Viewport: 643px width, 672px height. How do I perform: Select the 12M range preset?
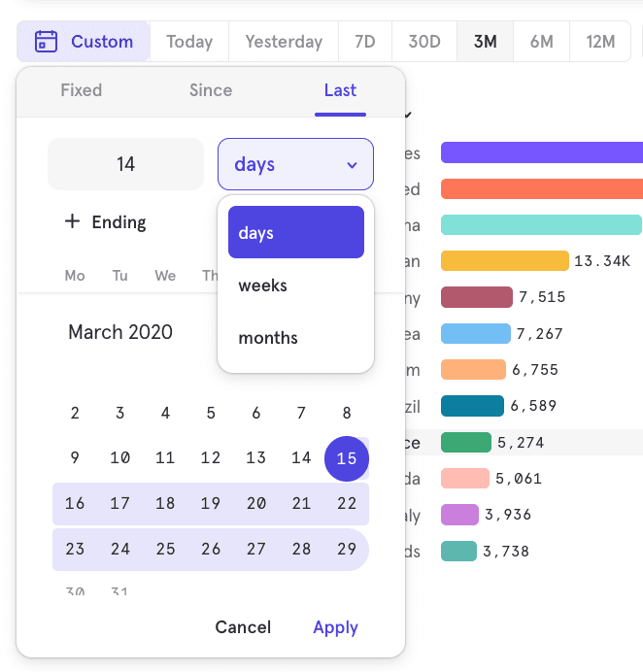(x=600, y=42)
